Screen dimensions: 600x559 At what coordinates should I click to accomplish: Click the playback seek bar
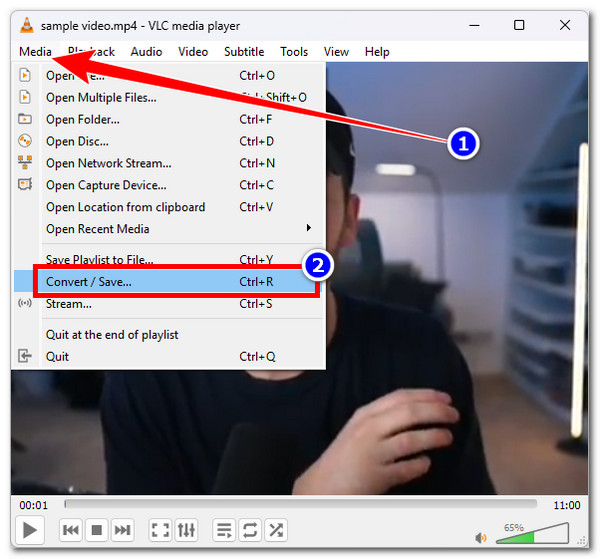coord(300,505)
